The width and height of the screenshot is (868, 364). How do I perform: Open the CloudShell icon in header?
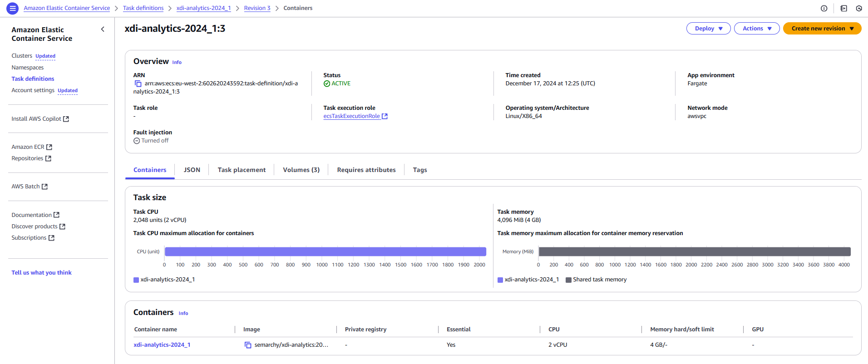[x=843, y=8]
